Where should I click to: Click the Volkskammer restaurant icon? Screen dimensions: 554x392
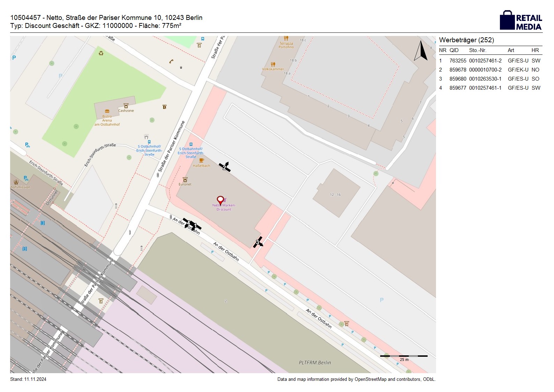point(273,64)
